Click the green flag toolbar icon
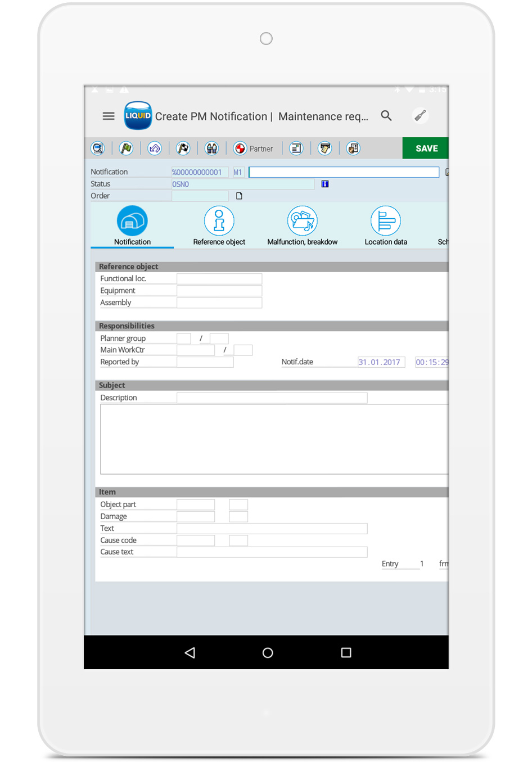Screen dimensions: 532x762 126,148
